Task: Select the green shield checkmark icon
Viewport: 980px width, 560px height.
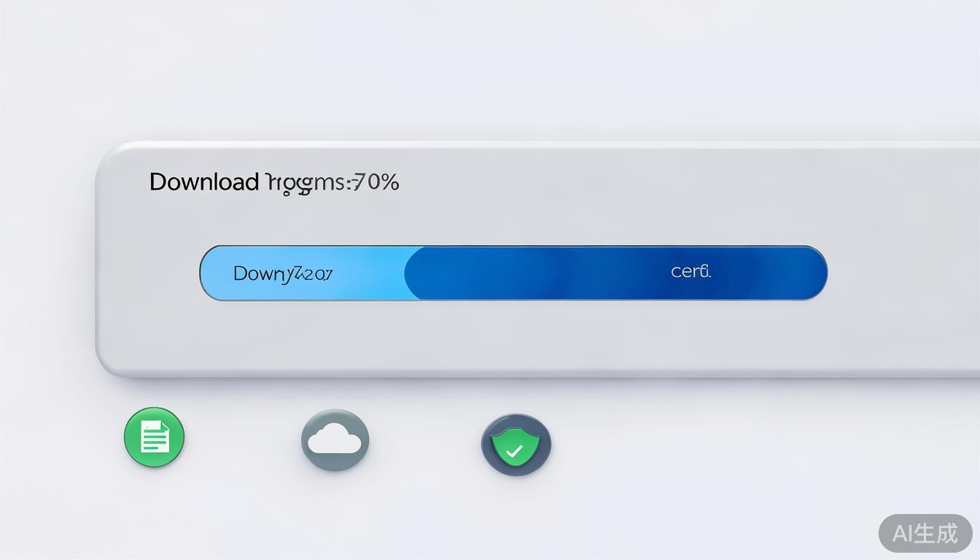Action: [x=516, y=445]
